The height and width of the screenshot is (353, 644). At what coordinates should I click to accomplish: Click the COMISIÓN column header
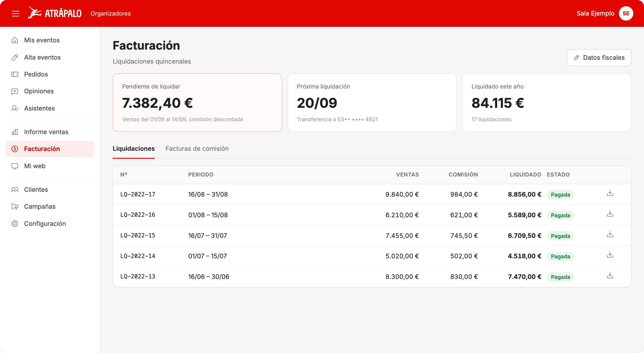[463, 175]
